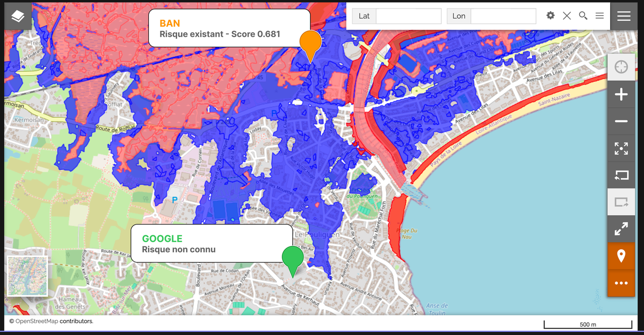Toggle the grayed forward-rotate control
This screenshot has width=644, height=335.
621,202
